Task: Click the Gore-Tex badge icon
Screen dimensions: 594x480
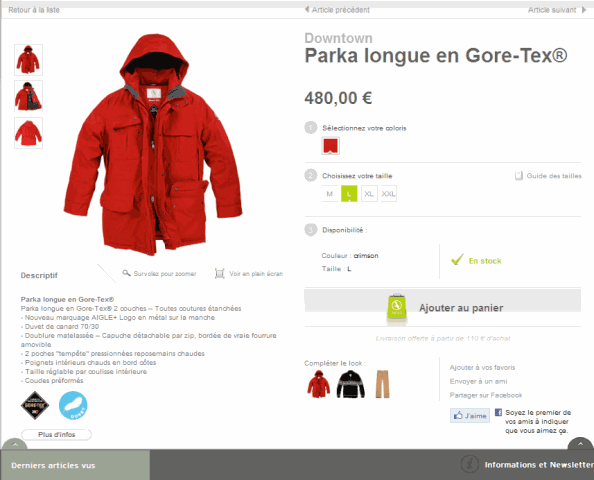Action: 35,405
